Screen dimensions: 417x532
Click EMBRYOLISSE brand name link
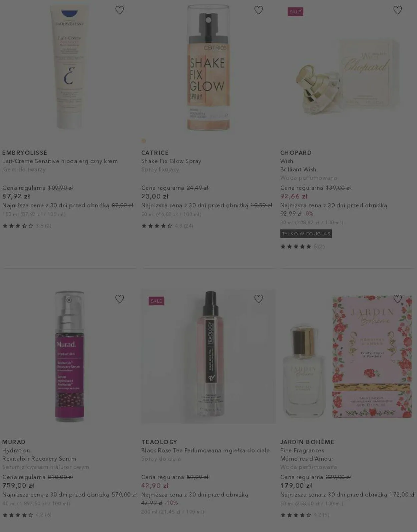coord(25,153)
